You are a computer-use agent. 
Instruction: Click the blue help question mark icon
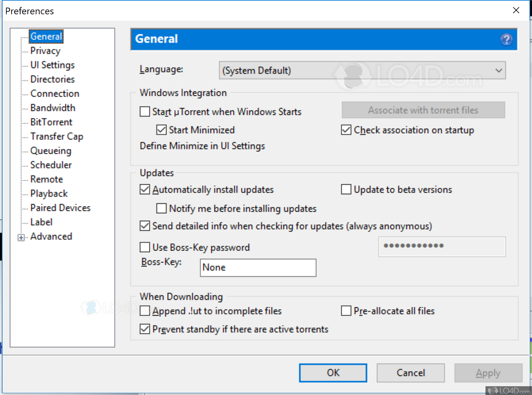tap(506, 39)
